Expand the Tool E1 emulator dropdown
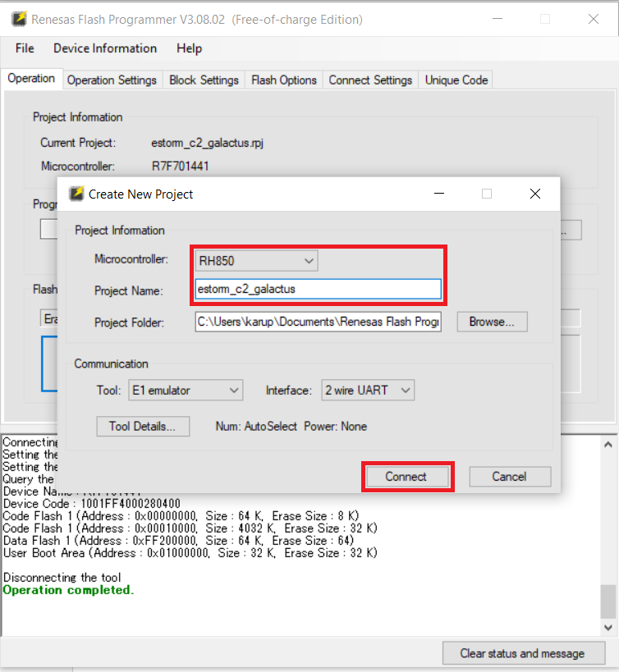The width and height of the screenshot is (619, 672). [x=186, y=390]
